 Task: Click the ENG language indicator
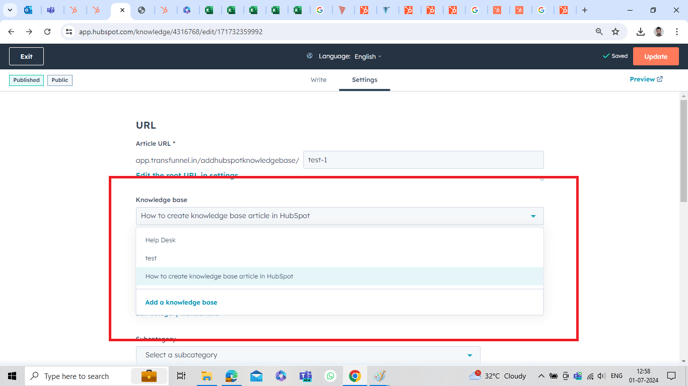616,376
